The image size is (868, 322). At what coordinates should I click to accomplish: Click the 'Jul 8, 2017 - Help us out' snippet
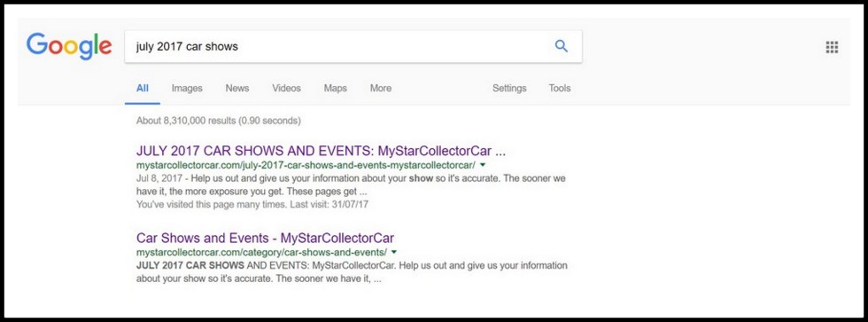pyautogui.click(x=351, y=185)
